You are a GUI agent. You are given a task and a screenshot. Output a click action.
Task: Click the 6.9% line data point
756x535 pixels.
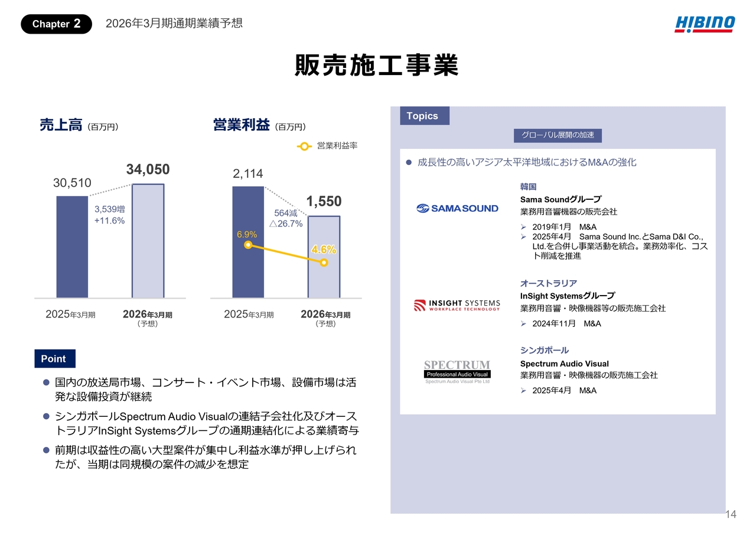[x=249, y=245]
